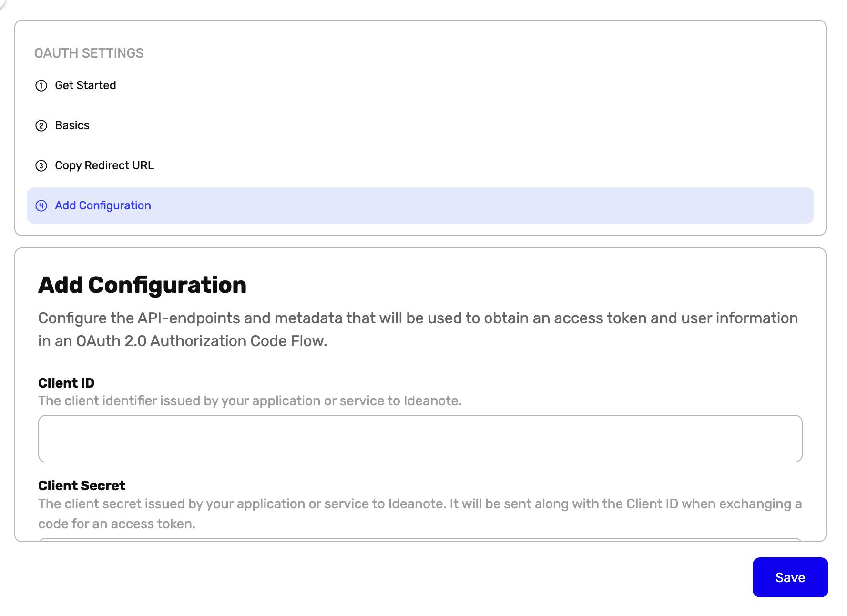Click the "Client Secret" field label

82,485
